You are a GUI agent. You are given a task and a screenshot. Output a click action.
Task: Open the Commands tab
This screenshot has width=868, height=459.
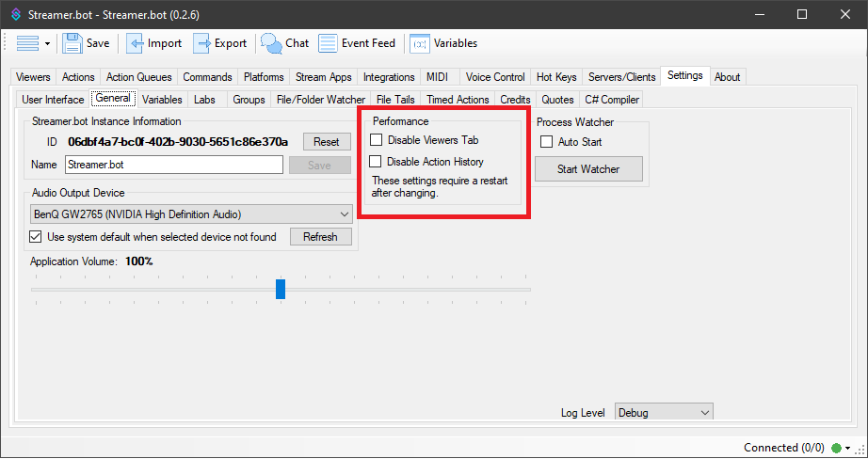[x=208, y=77]
